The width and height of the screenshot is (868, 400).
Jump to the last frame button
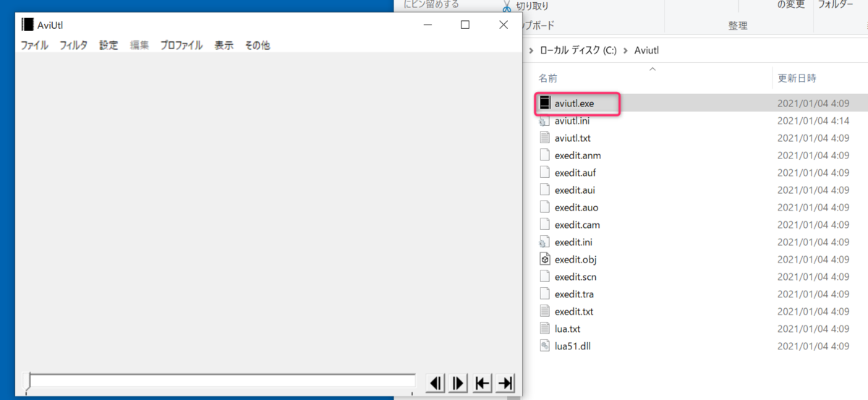click(x=506, y=383)
